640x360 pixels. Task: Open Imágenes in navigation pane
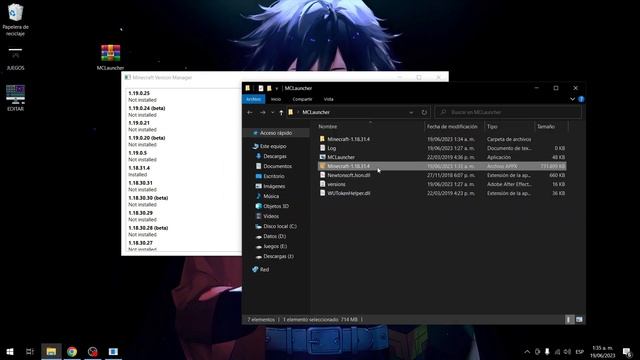[x=270, y=186]
